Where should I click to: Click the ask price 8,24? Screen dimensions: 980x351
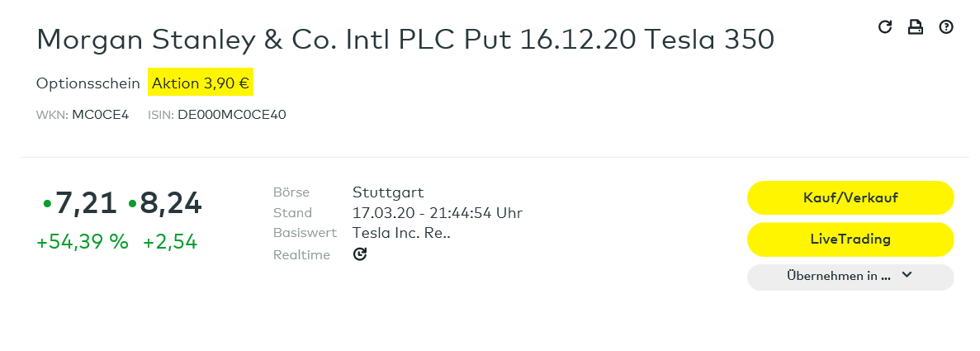tap(171, 203)
